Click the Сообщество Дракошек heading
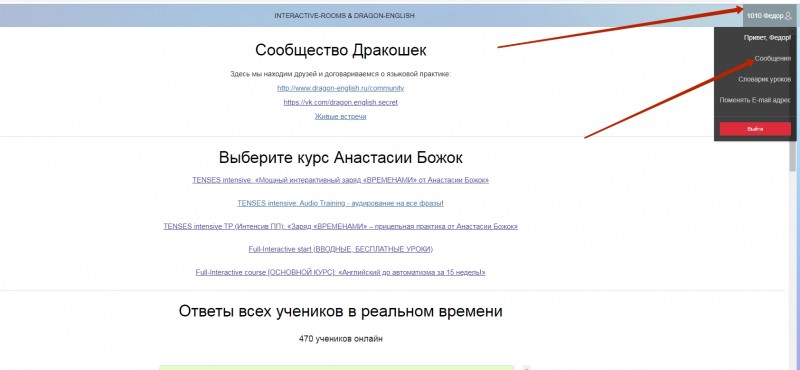Viewport: 800px width, 370px height. click(x=341, y=50)
